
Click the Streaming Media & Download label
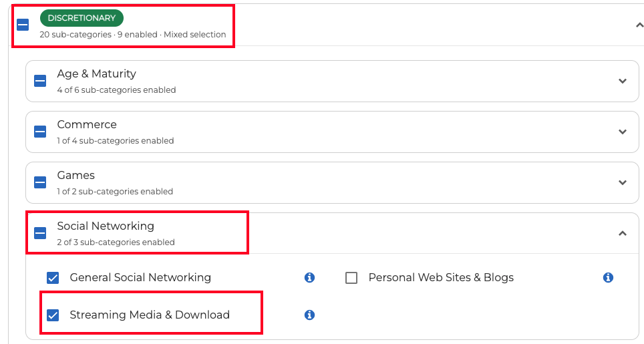coord(150,315)
